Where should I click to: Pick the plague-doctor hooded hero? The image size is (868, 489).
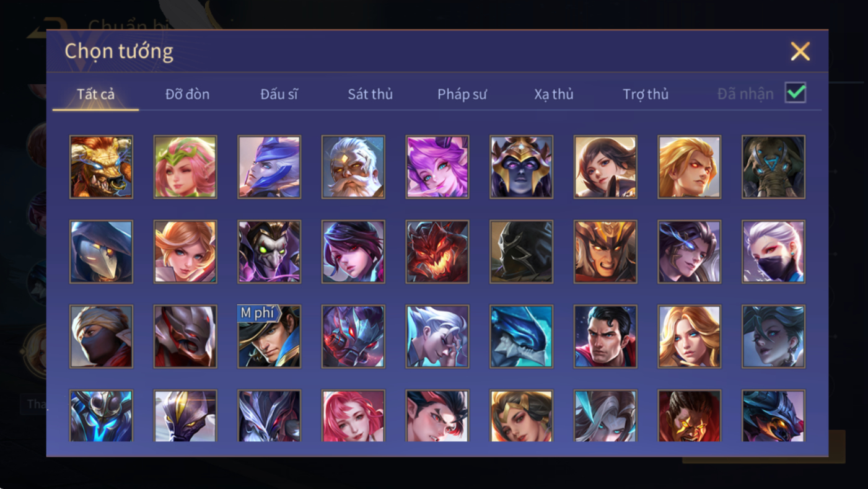point(101,252)
